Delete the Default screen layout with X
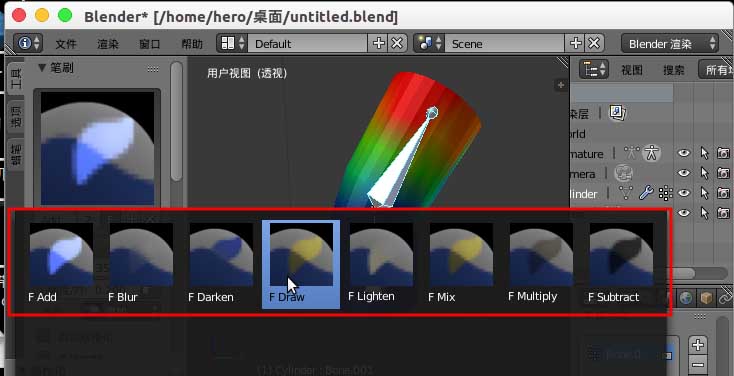Image resolution: width=734 pixels, height=376 pixels. click(397, 44)
